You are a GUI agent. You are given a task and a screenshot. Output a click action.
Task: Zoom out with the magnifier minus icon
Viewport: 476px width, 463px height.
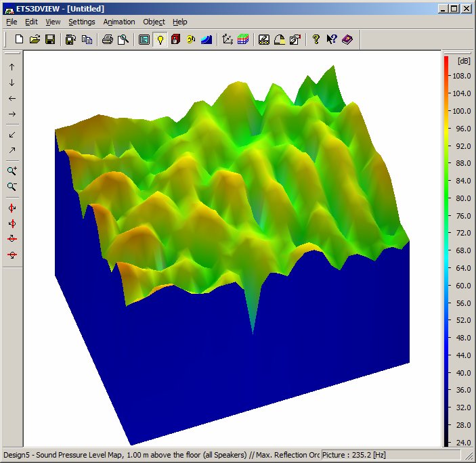12,187
